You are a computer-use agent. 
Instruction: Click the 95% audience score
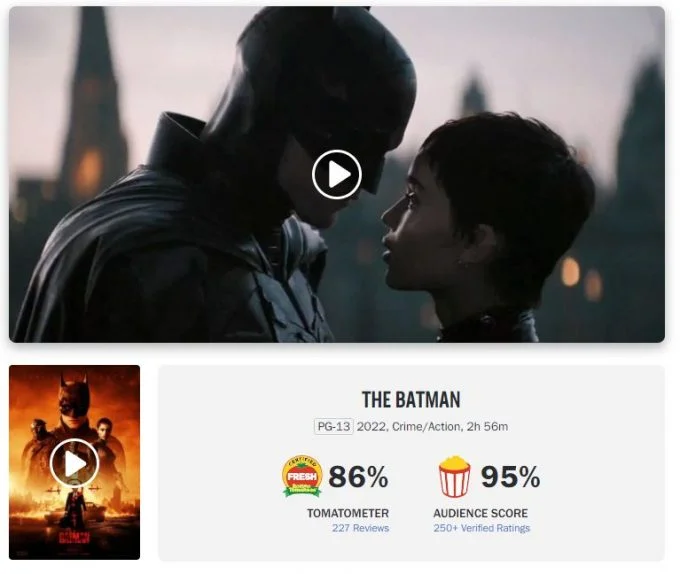510,476
